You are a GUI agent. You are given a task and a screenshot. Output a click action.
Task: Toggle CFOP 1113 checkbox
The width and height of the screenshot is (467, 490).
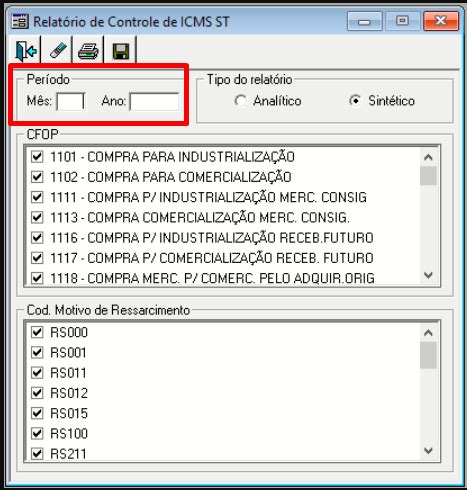coord(37,217)
